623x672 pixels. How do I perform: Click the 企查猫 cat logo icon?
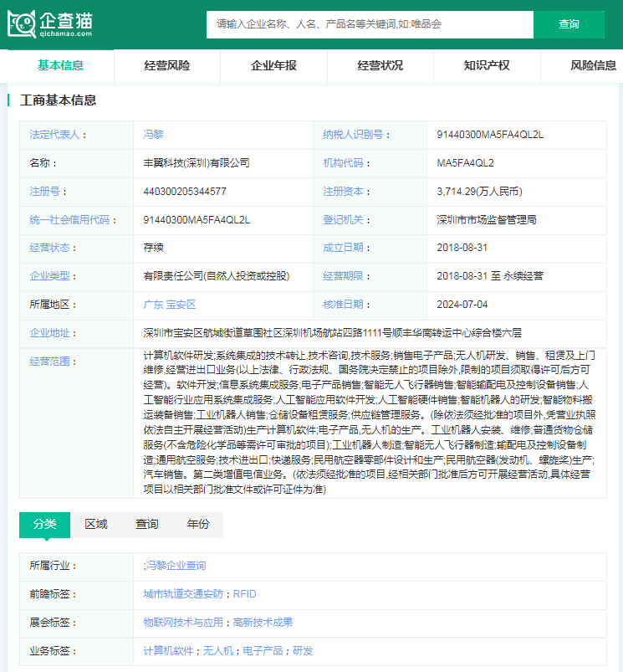22,24
